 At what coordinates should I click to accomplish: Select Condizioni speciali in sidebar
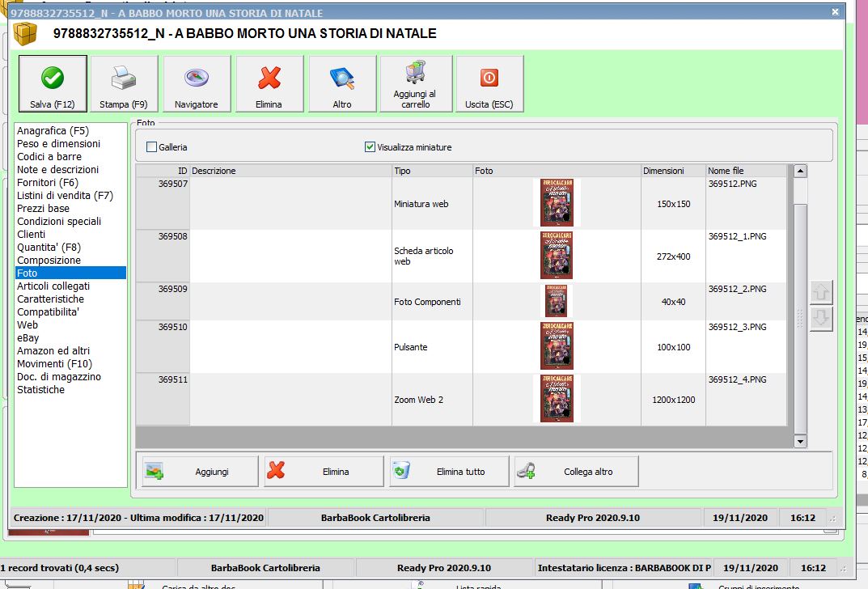click(59, 221)
